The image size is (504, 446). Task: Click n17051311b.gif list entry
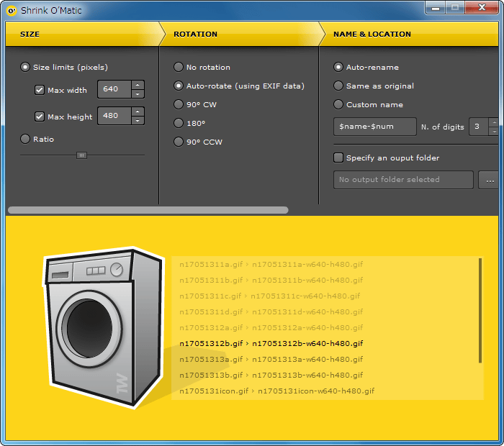(x=271, y=281)
